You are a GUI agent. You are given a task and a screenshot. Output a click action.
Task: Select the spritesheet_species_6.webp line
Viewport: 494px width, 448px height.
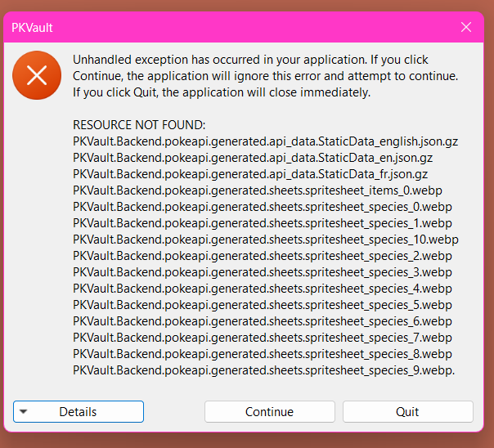click(263, 321)
